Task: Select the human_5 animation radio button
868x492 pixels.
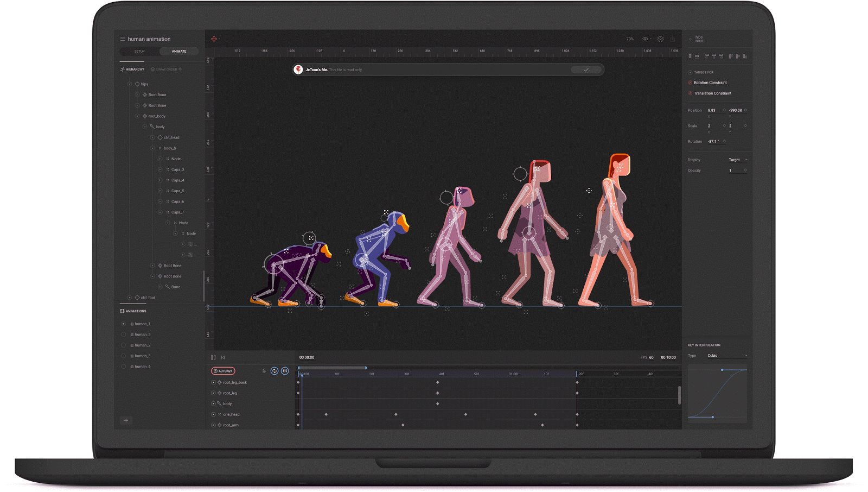Action: [x=124, y=335]
